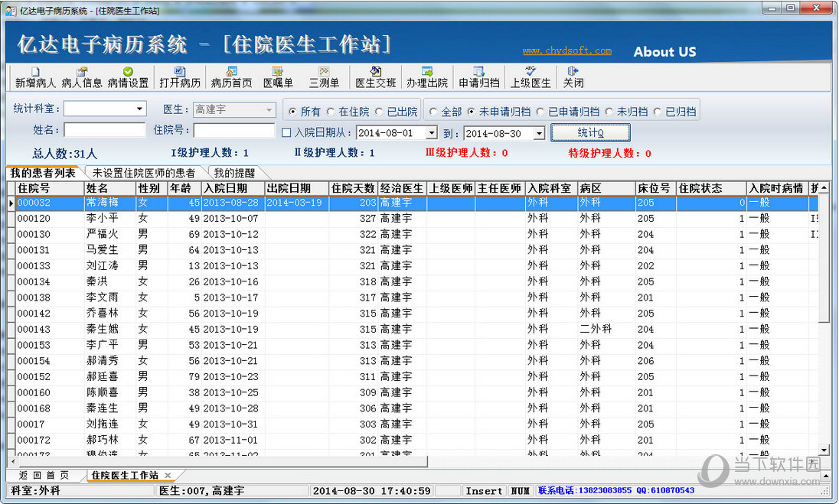Click the 姓名 column header
This screenshot has height=504, width=839.
click(x=110, y=188)
